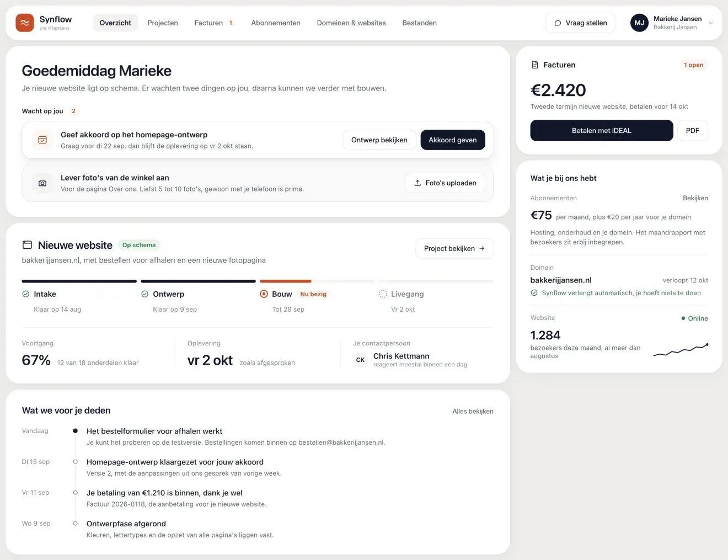Click the '1 open' invoices badge
The height and width of the screenshot is (560, 728).
click(694, 65)
